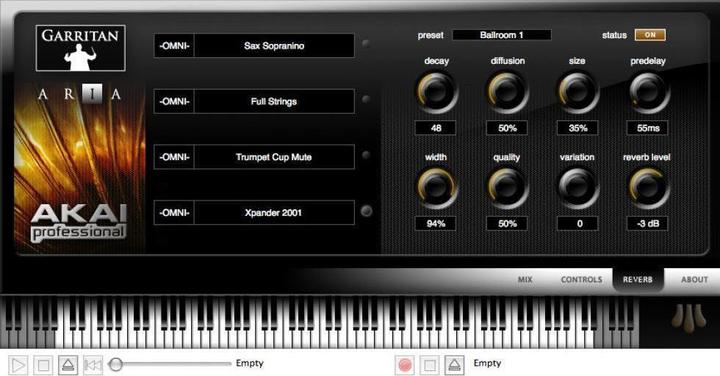This screenshot has height=376, width=720.
Task: Load a file with the left eject button
Action: pyautogui.click(x=68, y=365)
